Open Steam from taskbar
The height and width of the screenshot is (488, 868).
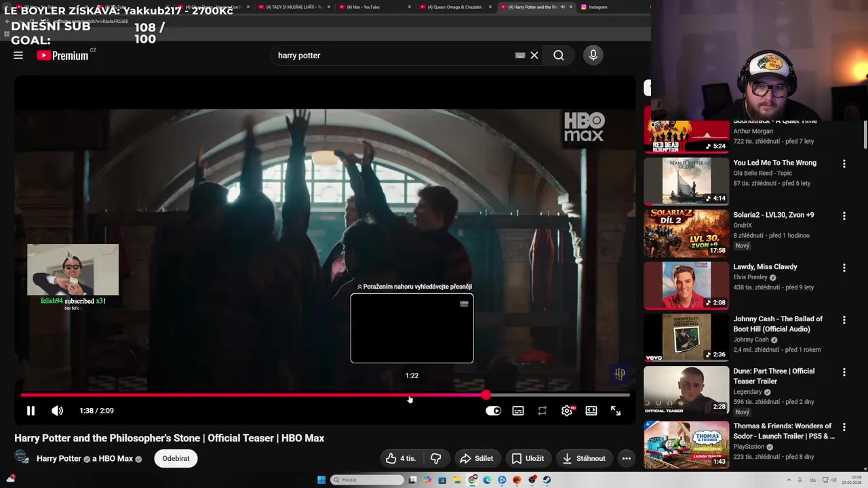click(x=547, y=480)
